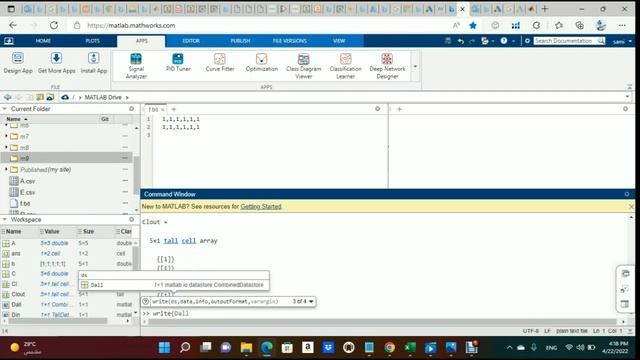Click the command window horizontal scrollbar
The width and height of the screenshot is (640, 360).
click(382, 322)
